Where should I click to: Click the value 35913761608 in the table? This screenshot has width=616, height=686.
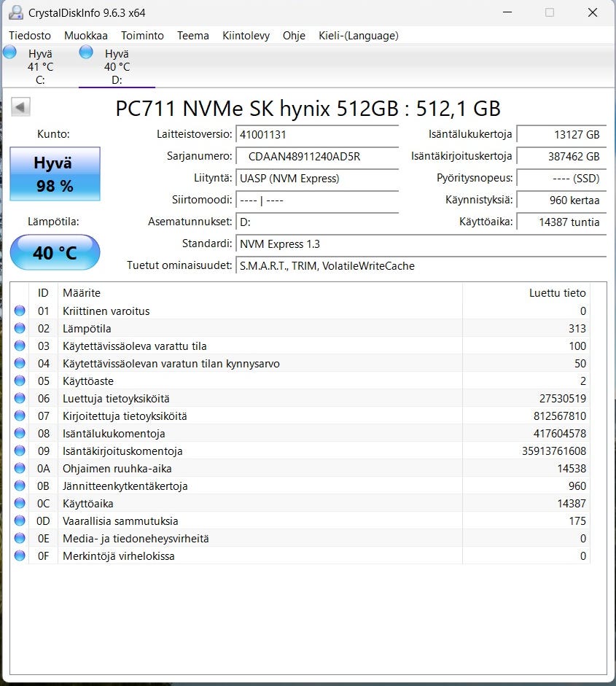tap(554, 451)
